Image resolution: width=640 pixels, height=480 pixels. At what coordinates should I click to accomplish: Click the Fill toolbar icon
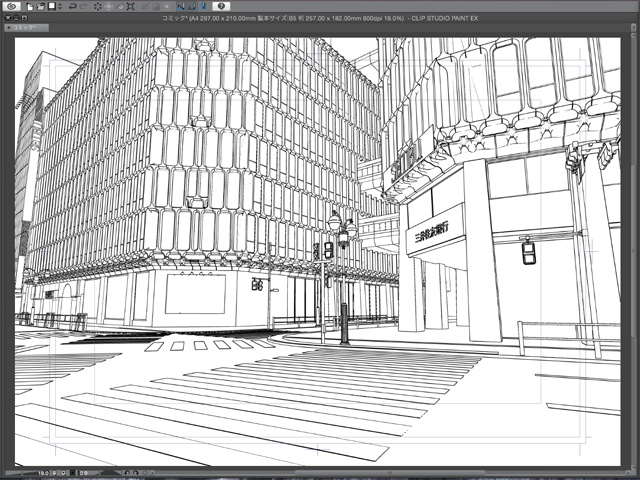pyautogui.click(x=119, y=7)
